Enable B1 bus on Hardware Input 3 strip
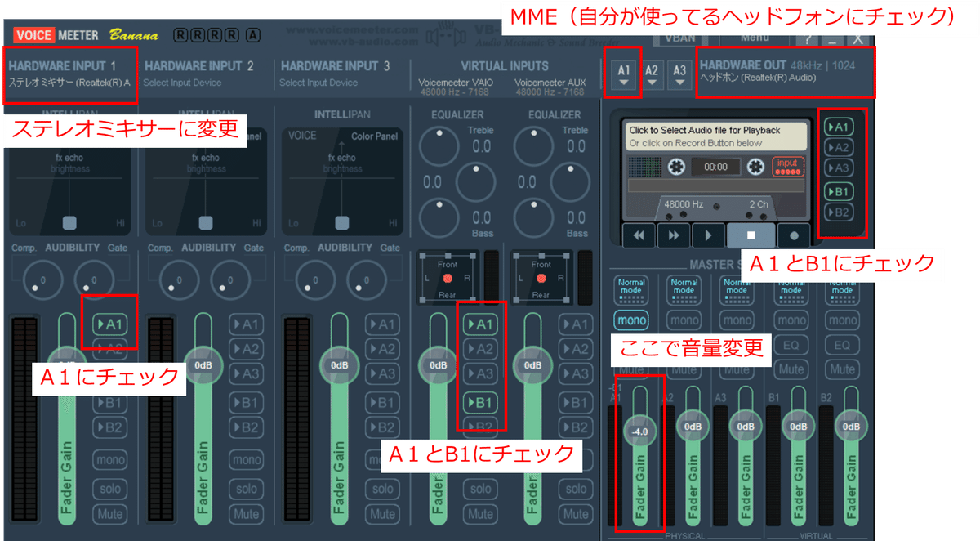Image resolution: width=980 pixels, height=541 pixels. tap(382, 402)
